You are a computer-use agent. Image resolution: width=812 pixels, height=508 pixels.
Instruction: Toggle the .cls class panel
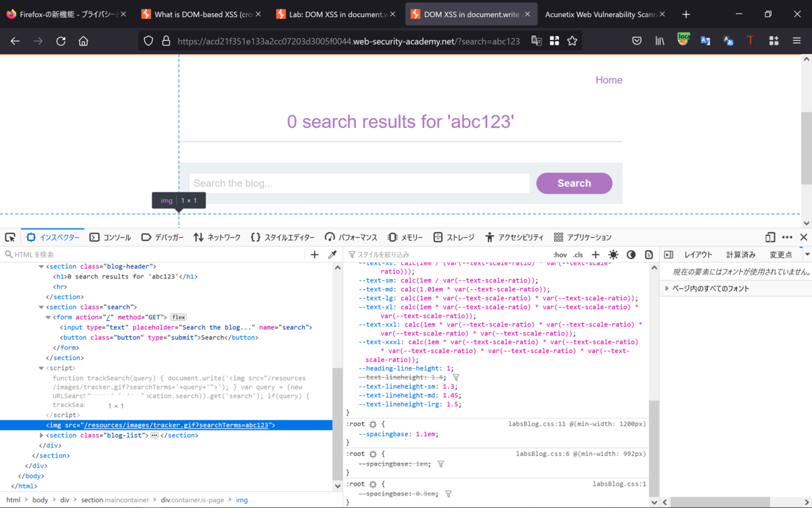pos(578,255)
